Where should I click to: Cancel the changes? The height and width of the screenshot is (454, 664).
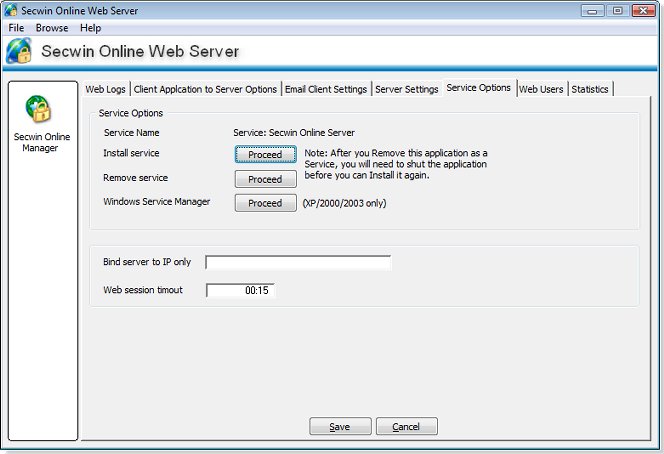coord(406,427)
